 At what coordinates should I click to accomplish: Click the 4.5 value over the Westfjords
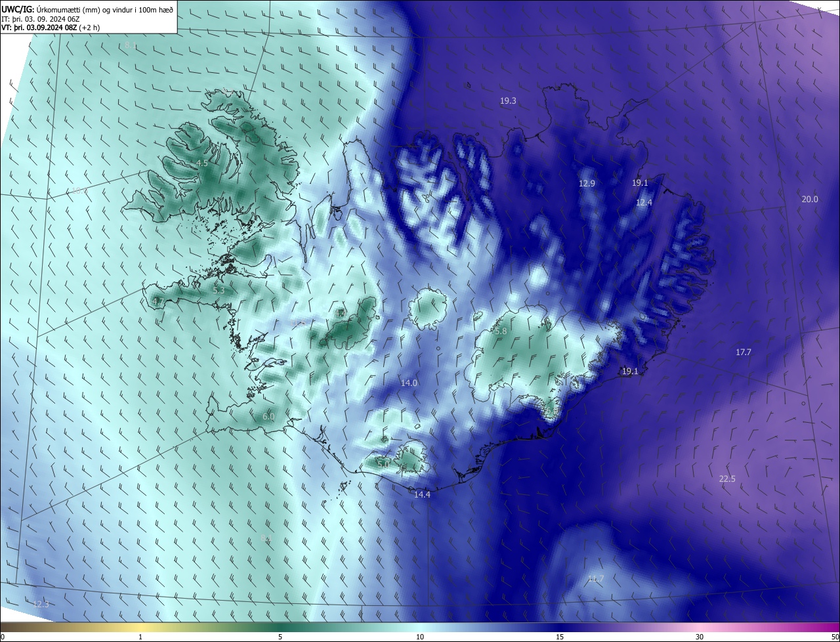point(202,163)
